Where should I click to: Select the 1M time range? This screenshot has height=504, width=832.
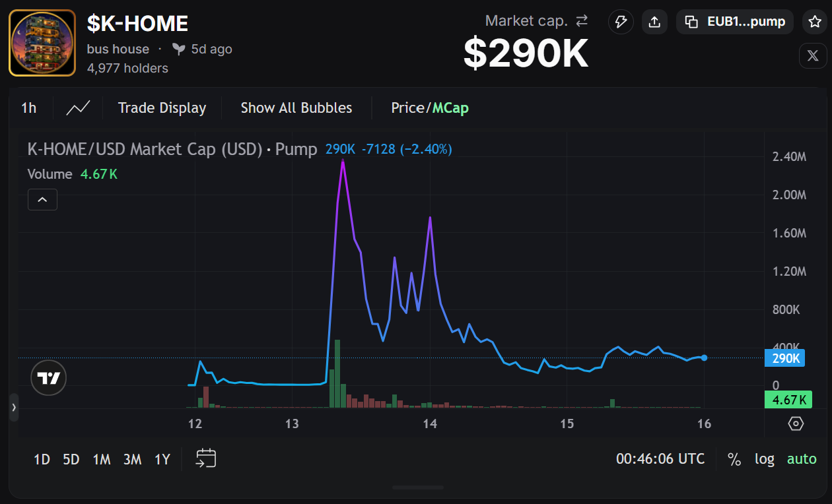tap(102, 459)
